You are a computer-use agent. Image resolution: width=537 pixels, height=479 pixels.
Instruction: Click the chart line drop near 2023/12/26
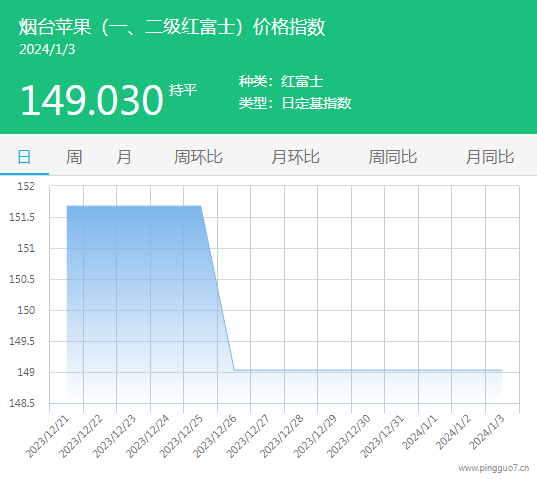point(217,288)
